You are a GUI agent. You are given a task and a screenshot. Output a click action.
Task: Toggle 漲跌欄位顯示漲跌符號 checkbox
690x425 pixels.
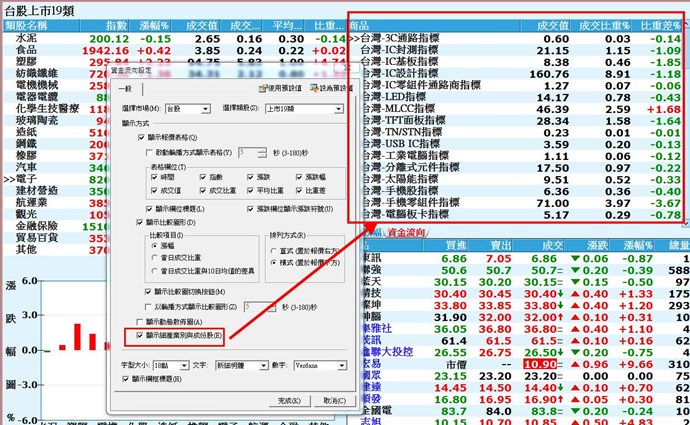tap(250, 209)
